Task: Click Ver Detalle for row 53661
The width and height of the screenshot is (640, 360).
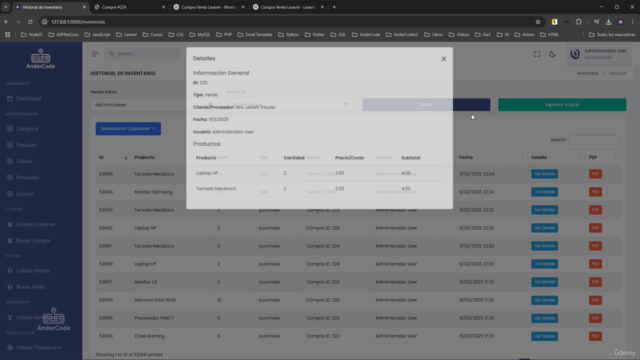Action: [544, 246]
